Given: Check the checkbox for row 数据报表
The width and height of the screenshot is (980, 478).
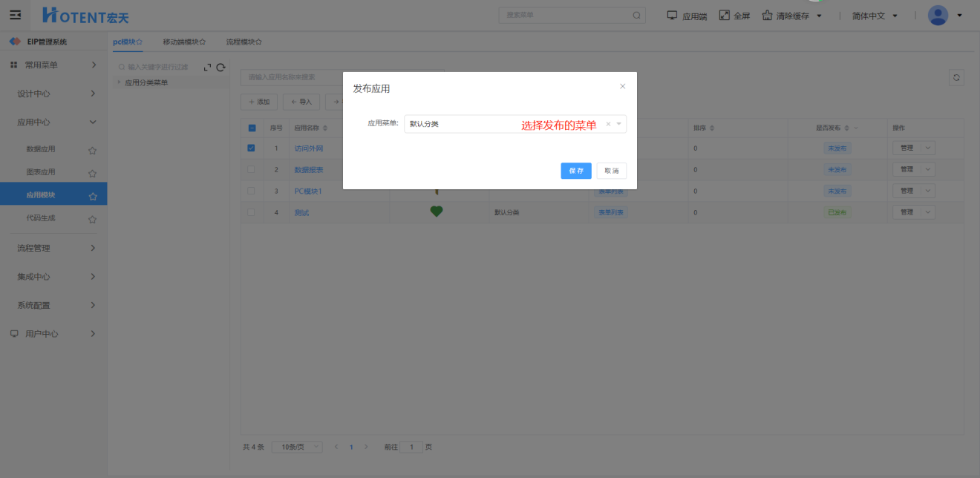Looking at the screenshot, I should [x=251, y=169].
